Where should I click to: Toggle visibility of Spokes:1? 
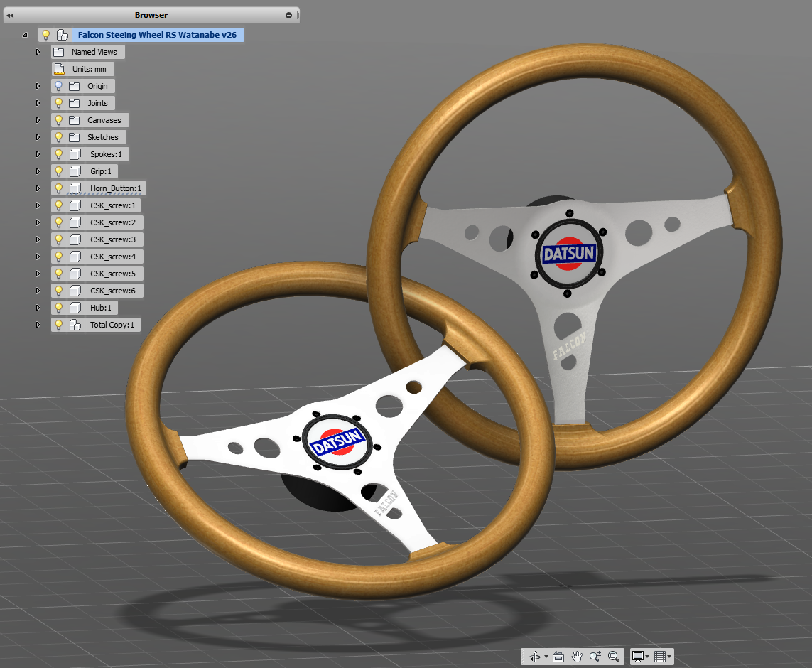pyautogui.click(x=58, y=154)
